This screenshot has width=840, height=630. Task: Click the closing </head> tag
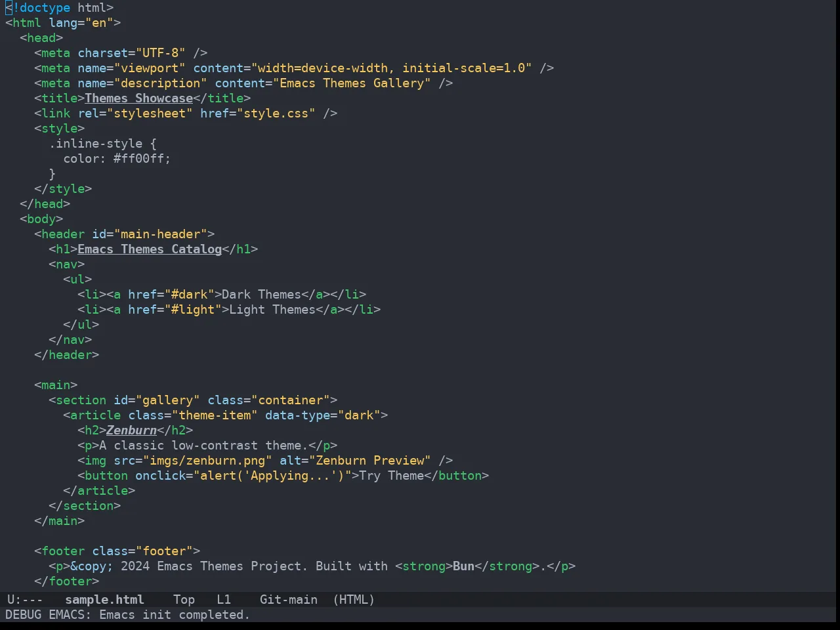pyautogui.click(x=45, y=204)
